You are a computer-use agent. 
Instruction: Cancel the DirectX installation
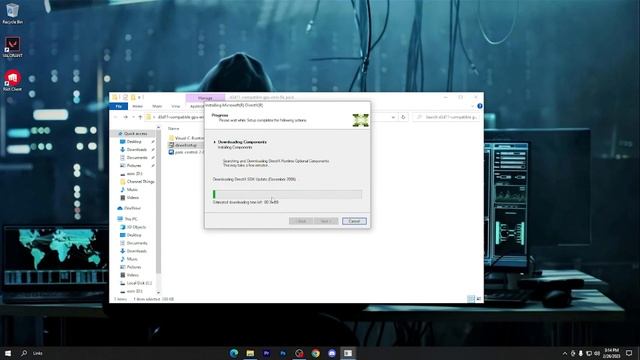coord(354,221)
